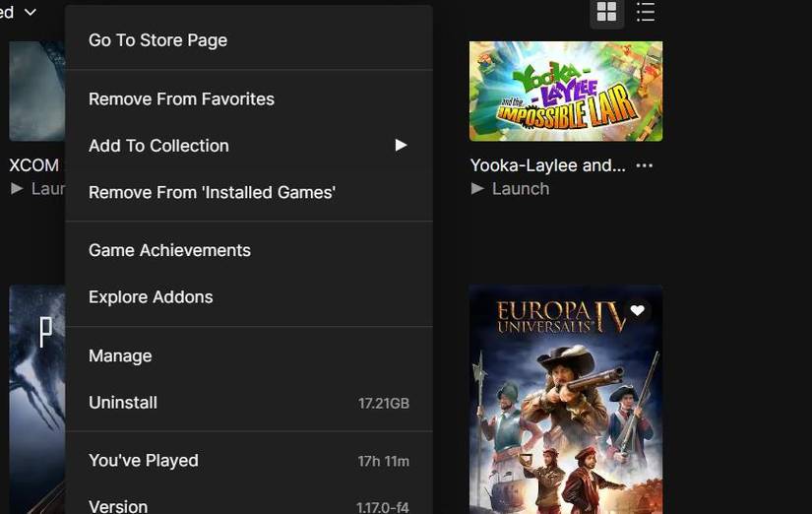Select Explore Addons
This screenshot has height=514, width=812.
point(151,297)
